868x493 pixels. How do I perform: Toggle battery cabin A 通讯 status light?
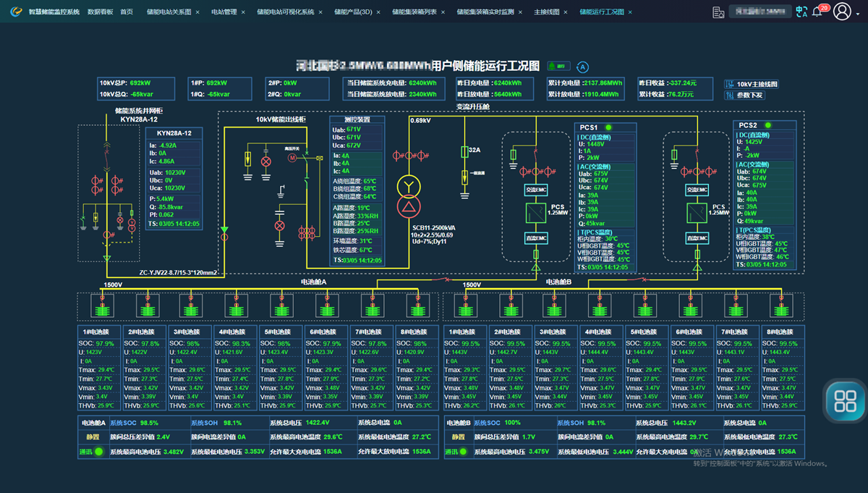[x=99, y=452]
